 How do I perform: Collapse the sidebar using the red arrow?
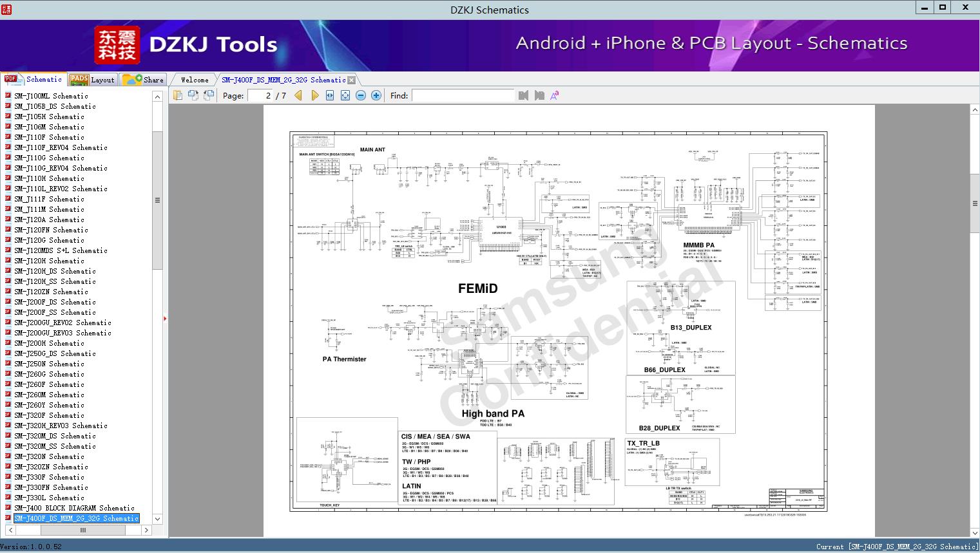[x=165, y=318]
